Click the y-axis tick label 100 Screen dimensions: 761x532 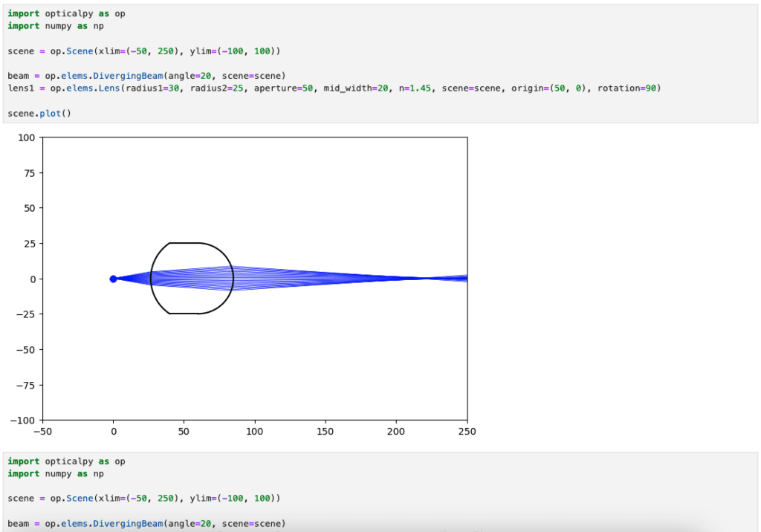tap(27, 138)
